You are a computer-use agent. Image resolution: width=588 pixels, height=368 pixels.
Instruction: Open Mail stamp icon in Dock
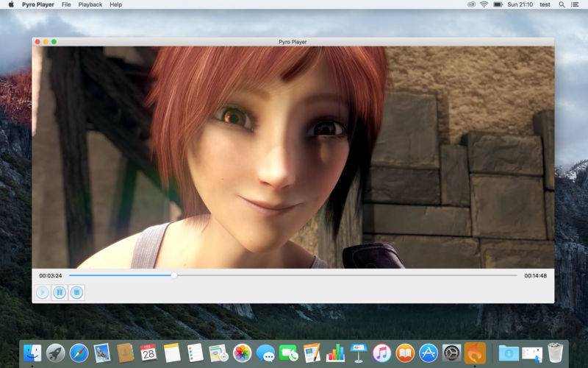[x=102, y=353]
